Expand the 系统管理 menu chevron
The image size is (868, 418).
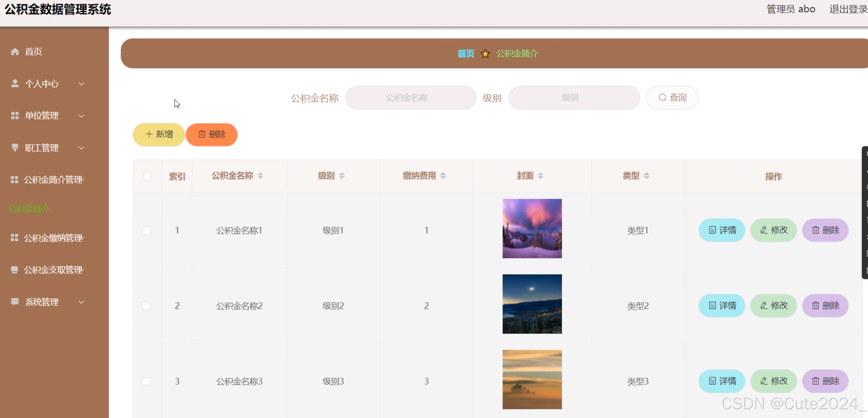pyautogui.click(x=81, y=302)
